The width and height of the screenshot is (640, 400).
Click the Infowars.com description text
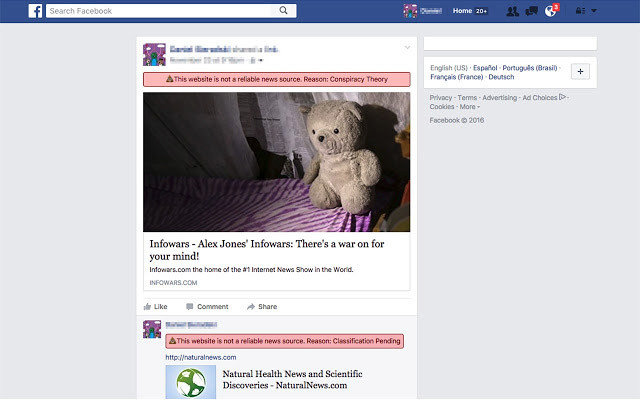pyautogui.click(x=251, y=269)
